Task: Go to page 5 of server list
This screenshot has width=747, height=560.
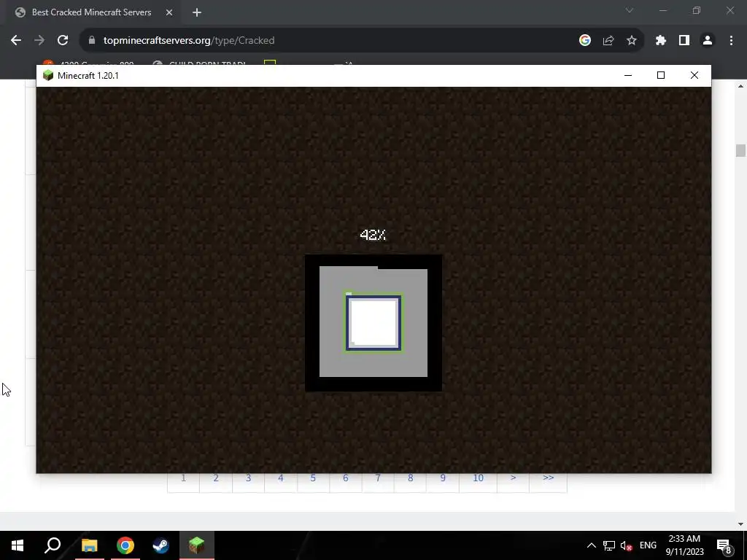Action: pyautogui.click(x=313, y=478)
